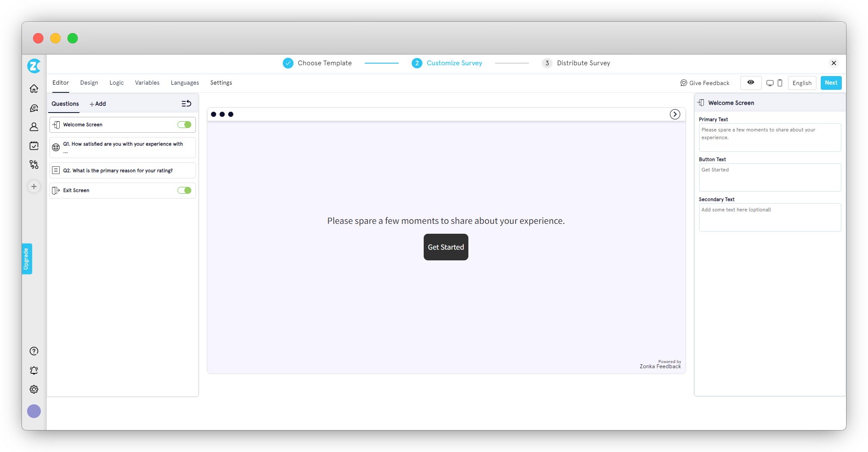This screenshot has width=868, height=452.
Task: Click the Next button
Action: point(831,82)
